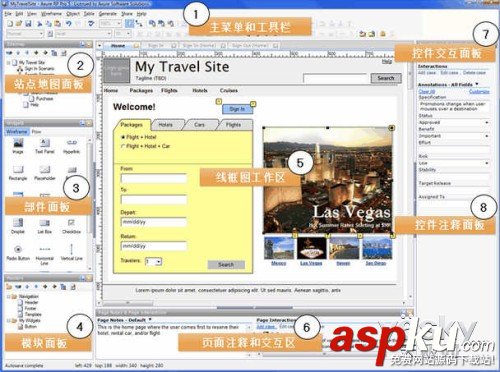
Task: Open the Status dropdown showing Approved
Action: click(x=487, y=122)
